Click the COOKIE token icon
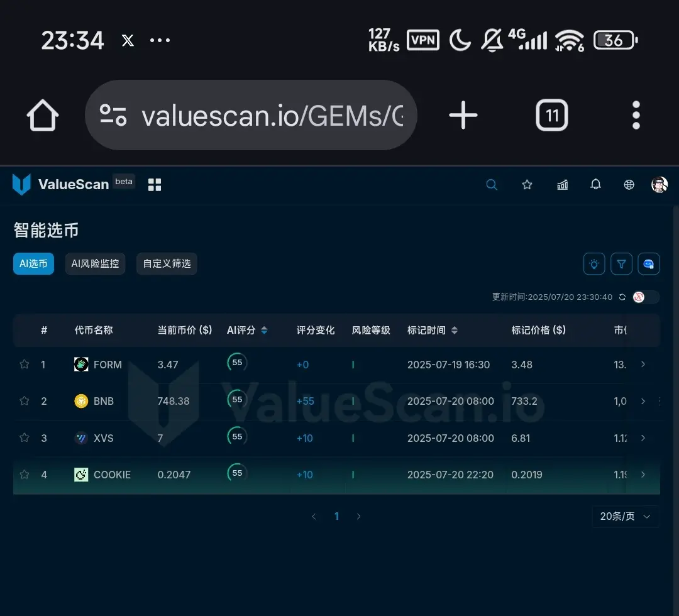Viewport: 679px width, 616px height. (x=81, y=475)
